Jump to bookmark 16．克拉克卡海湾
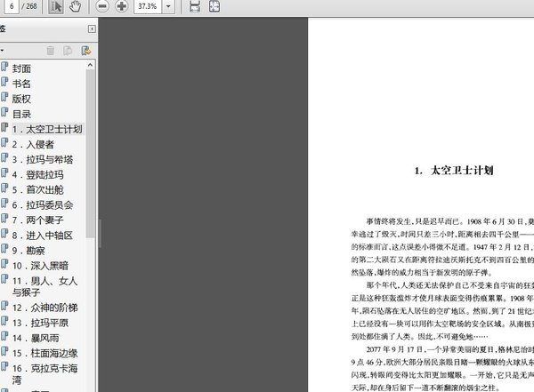534x392 pixels. click(45, 374)
